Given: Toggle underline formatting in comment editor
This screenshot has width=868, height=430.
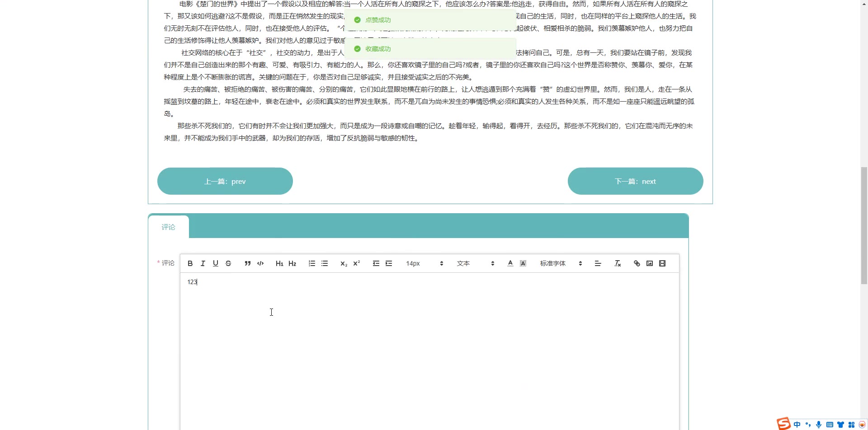Looking at the screenshot, I should [x=216, y=263].
